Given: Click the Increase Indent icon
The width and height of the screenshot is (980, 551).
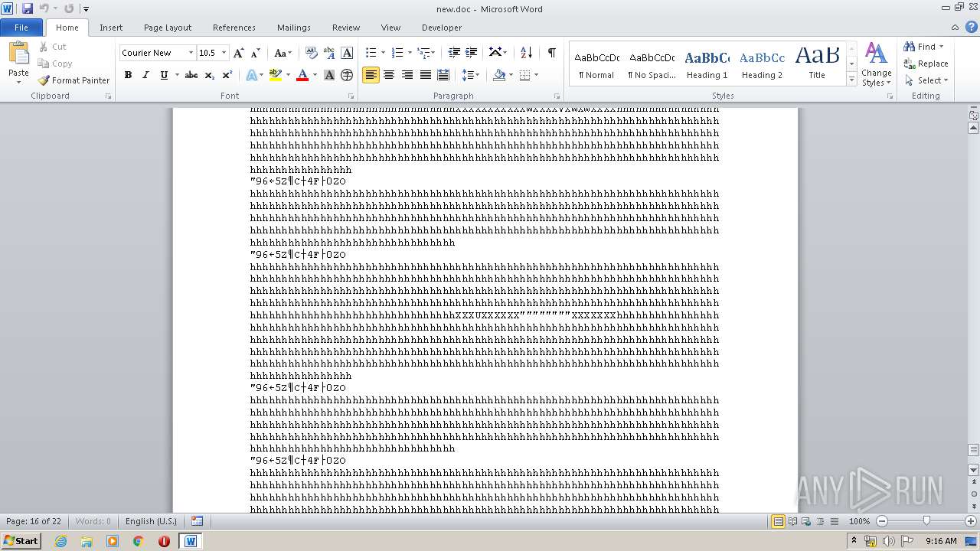Looking at the screenshot, I should (472, 53).
